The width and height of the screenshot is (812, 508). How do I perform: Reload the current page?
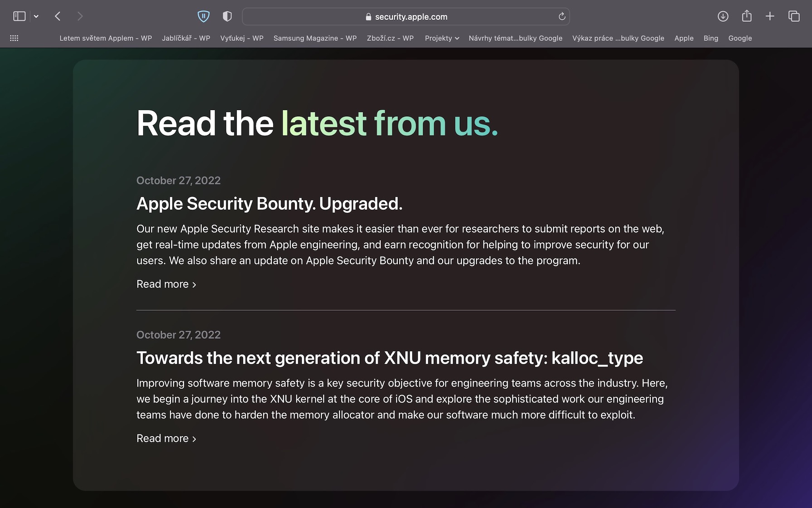coord(562,16)
